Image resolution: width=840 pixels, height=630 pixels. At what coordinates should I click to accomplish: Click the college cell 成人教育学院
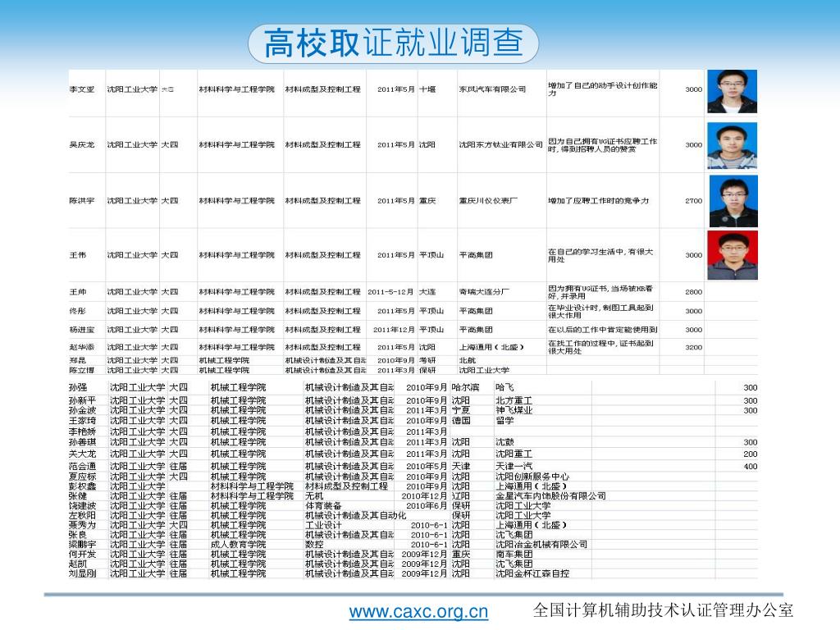[238, 545]
